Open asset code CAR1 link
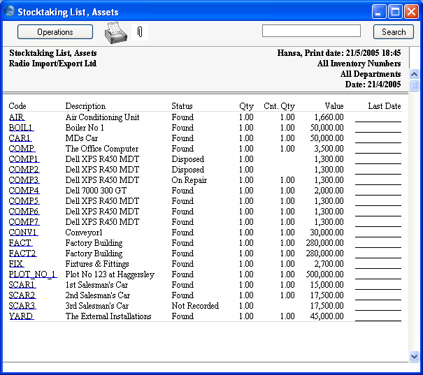 coord(20,138)
